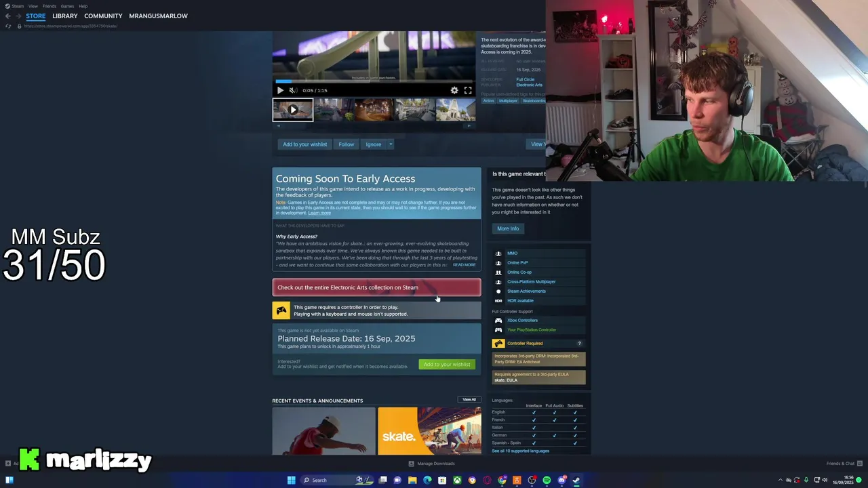Viewport: 868px width, 488px height.
Task: Open Friends & Chat
Action: [x=844, y=464]
